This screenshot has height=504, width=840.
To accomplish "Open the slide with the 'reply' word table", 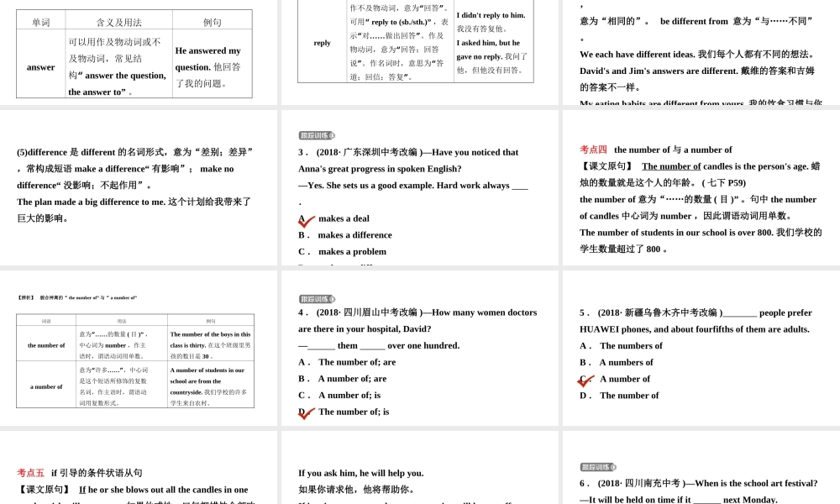I will [420, 52].
